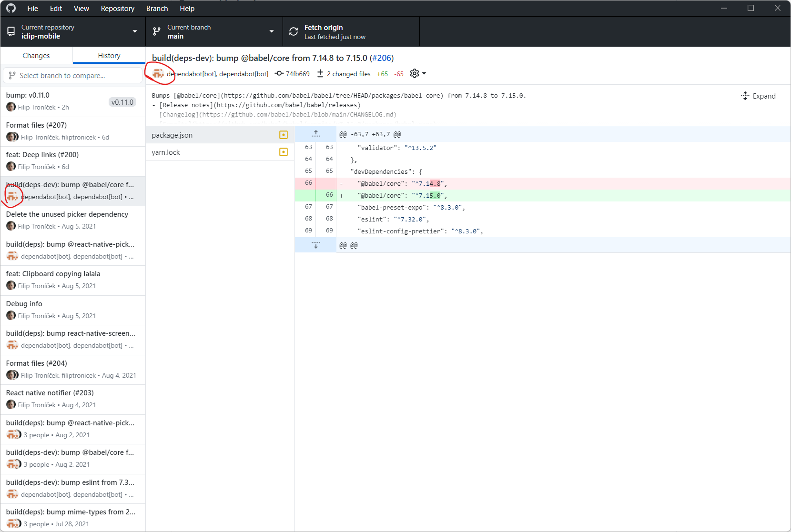This screenshot has width=791, height=532.
Task: Click modified status icon for yarn.lock
Action: [x=284, y=152]
